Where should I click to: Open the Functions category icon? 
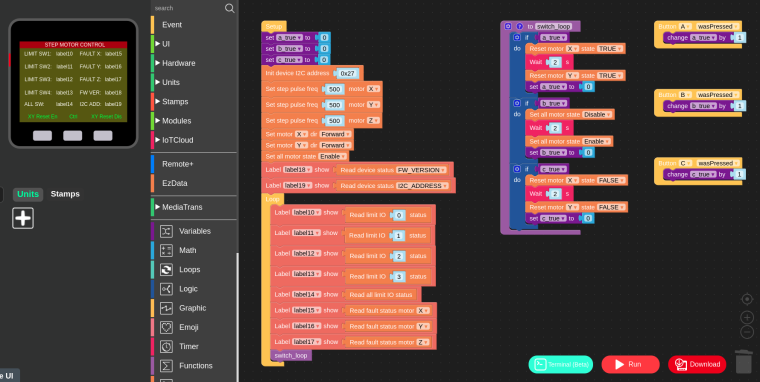(166, 366)
